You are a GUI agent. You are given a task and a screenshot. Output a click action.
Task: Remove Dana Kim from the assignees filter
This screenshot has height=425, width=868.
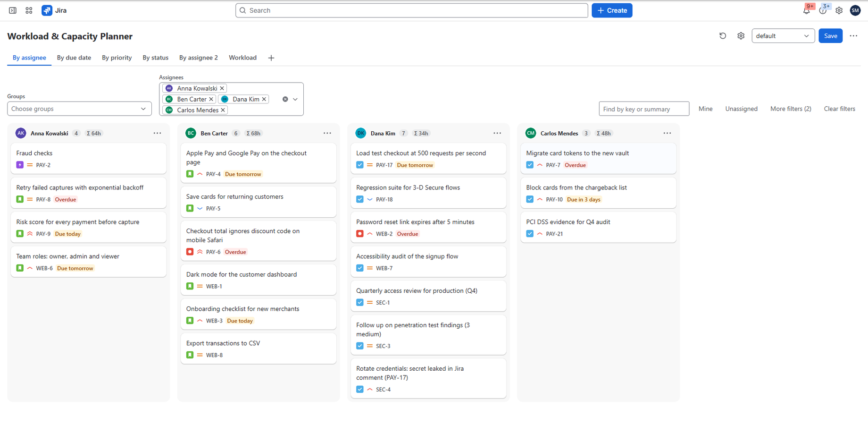(264, 99)
